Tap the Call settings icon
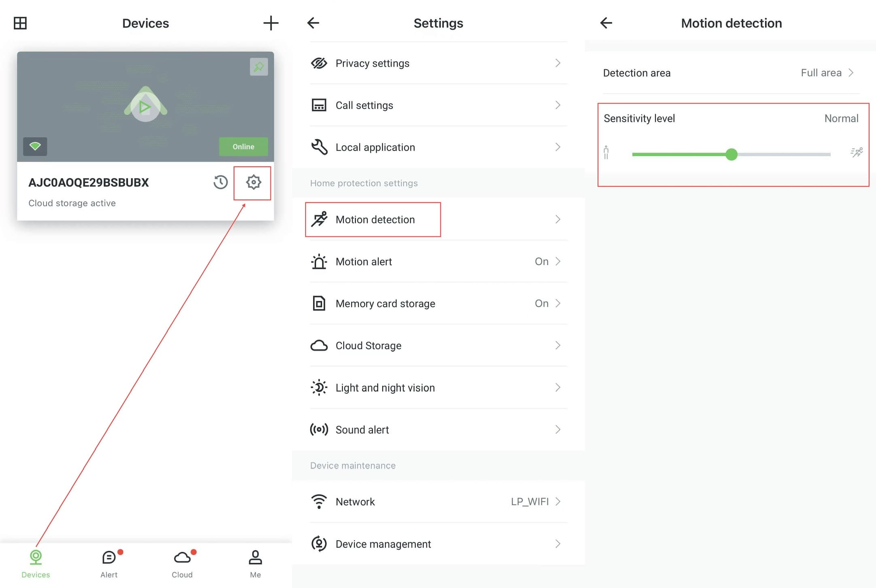This screenshot has height=588, width=876. tap(319, 105)
